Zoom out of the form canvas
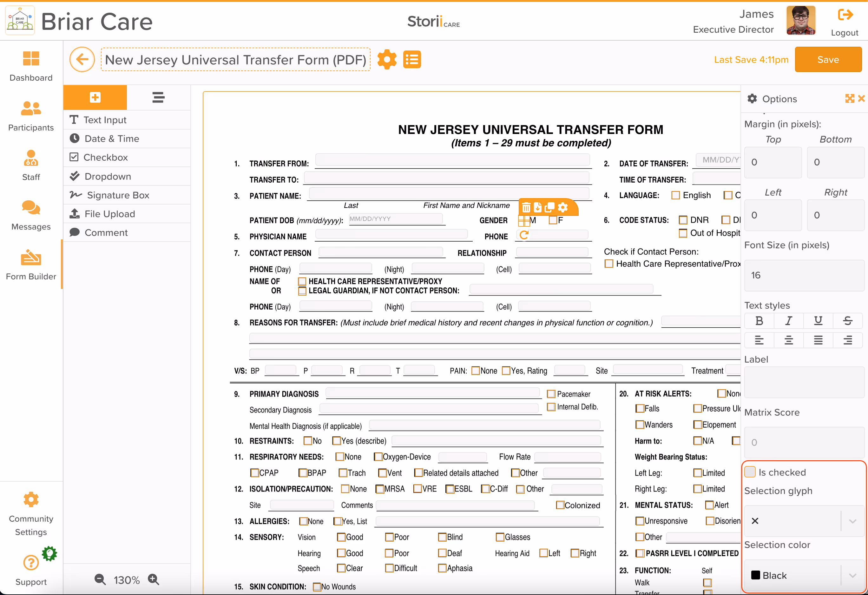 [x=100, y=580]
